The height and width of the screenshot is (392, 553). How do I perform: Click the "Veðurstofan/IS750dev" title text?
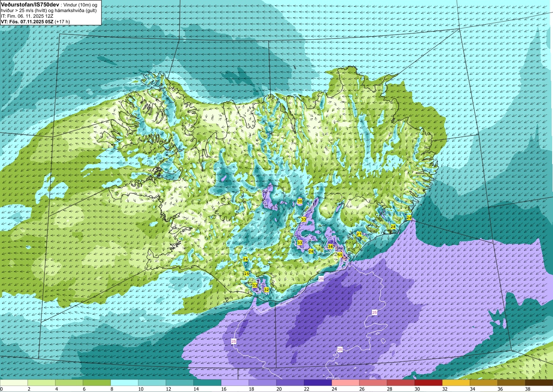30,4
